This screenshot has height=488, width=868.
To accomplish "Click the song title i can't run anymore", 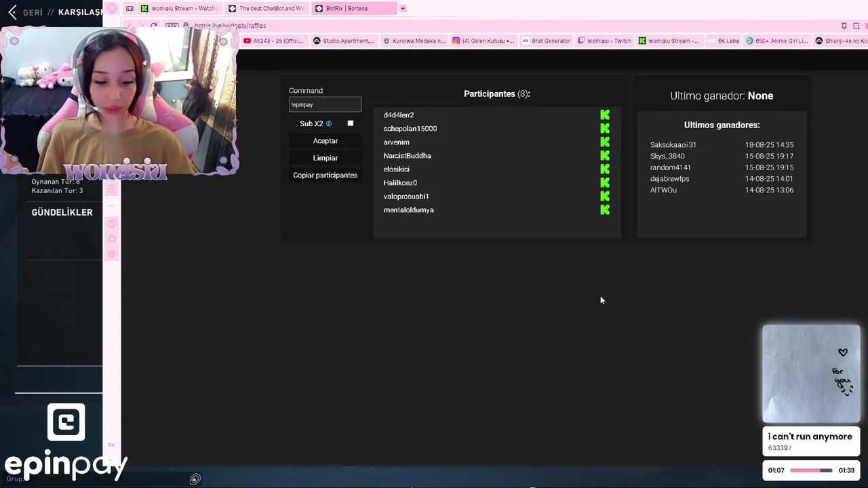I will pyautogui.click(x=810, y=436).
